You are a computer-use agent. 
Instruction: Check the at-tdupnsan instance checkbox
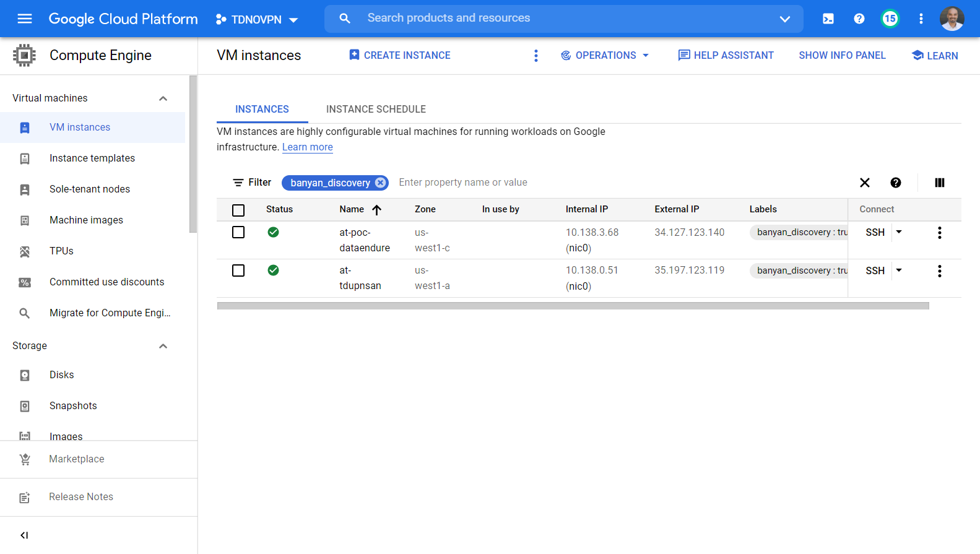pyautogui.click(x=238, y=271)
